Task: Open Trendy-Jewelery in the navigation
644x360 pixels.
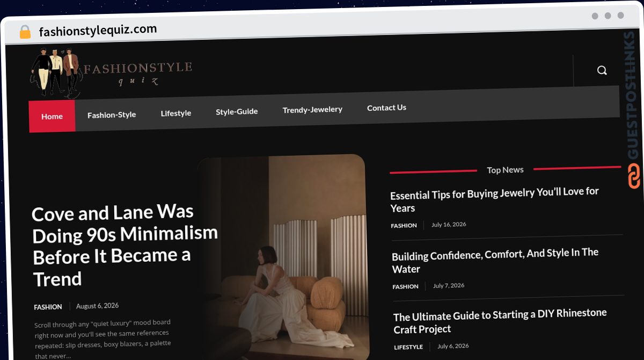Action: (x=312, y=109)
